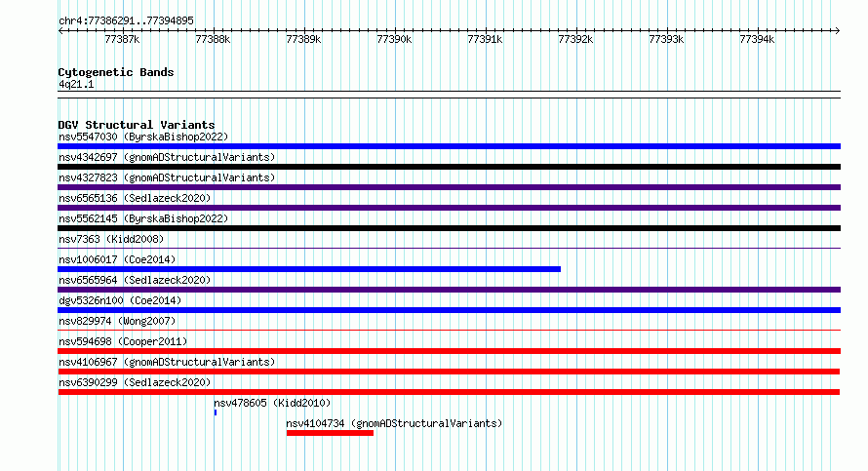Select the red nsv4106967 variant bar
868x471 pixels.
(x=449, y=372)
